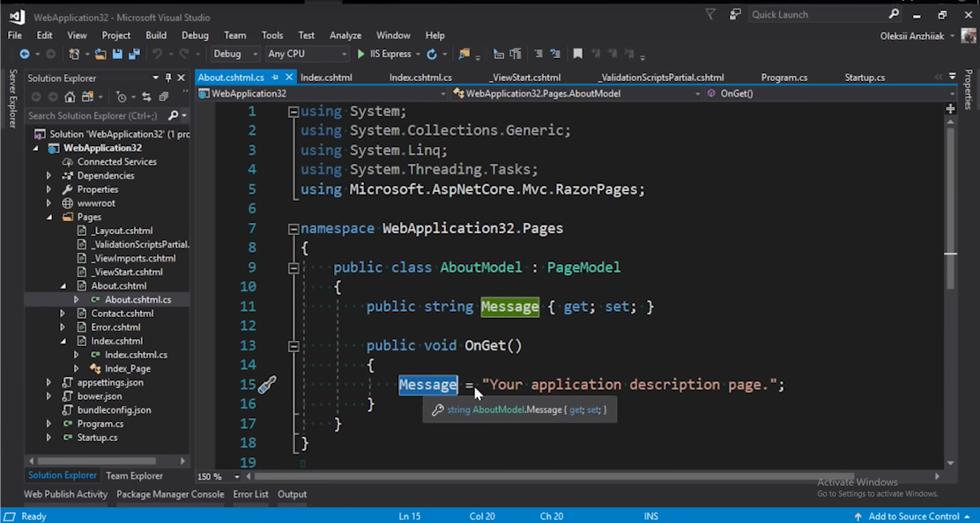Viewport: 980px width, 523px height.
Task: Open the active files tab list dropdown
Action: [x=952, y=76]
